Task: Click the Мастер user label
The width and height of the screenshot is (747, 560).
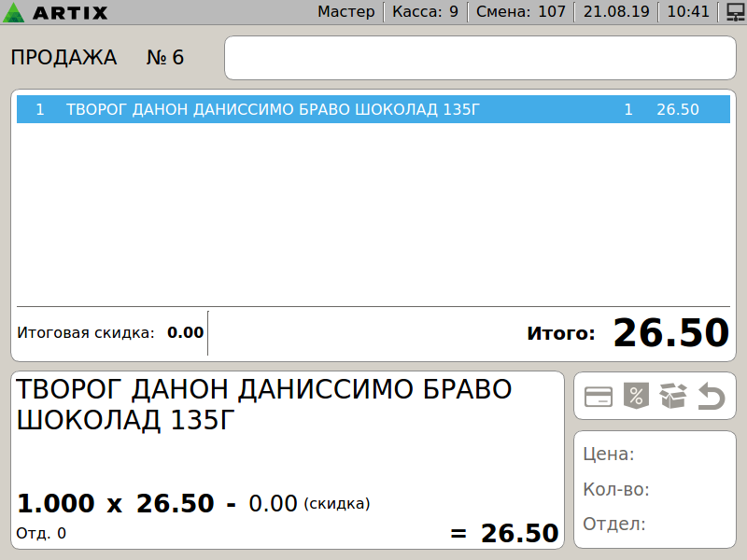Action: point(345,12)
